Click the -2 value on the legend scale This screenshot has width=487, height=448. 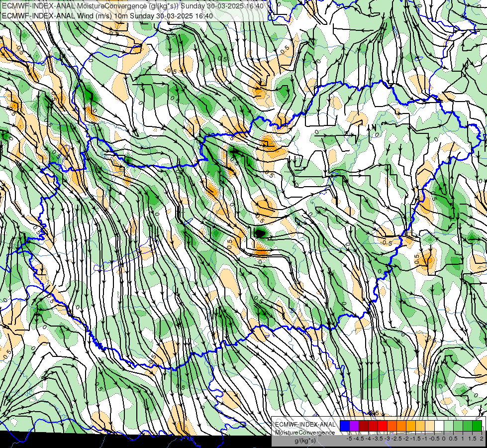tap(406, 439)
